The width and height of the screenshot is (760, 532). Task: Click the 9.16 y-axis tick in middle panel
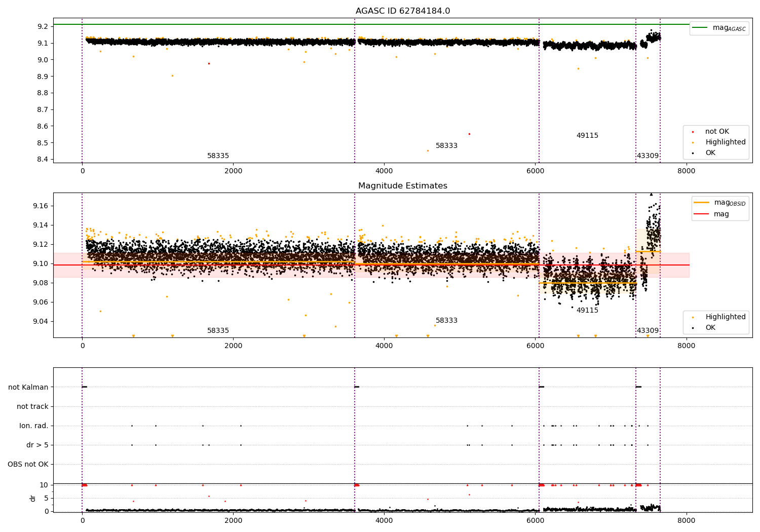point(41,206)
